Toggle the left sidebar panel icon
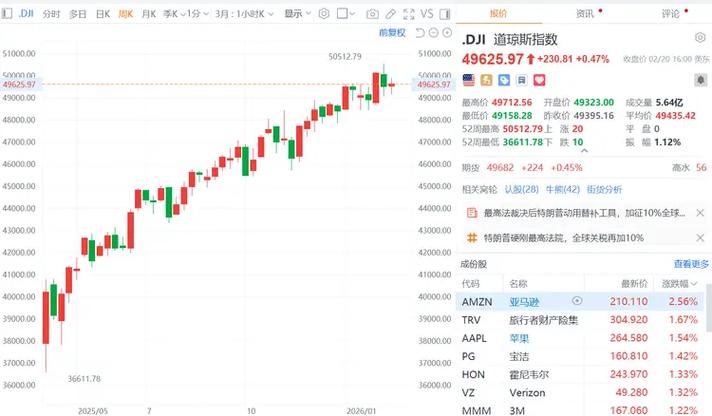Viewport: 712px width, 416px height. click(x=6, y=14)
